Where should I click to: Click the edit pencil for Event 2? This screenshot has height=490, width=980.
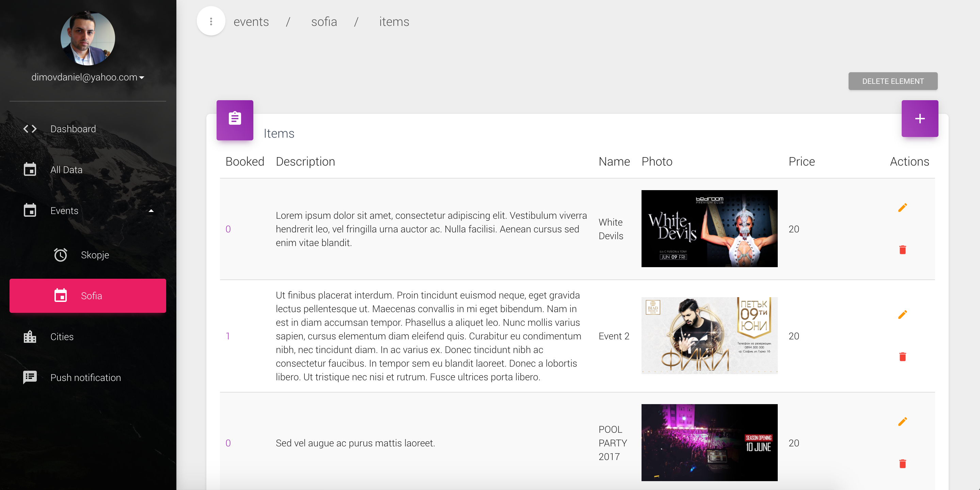point(902,315)
